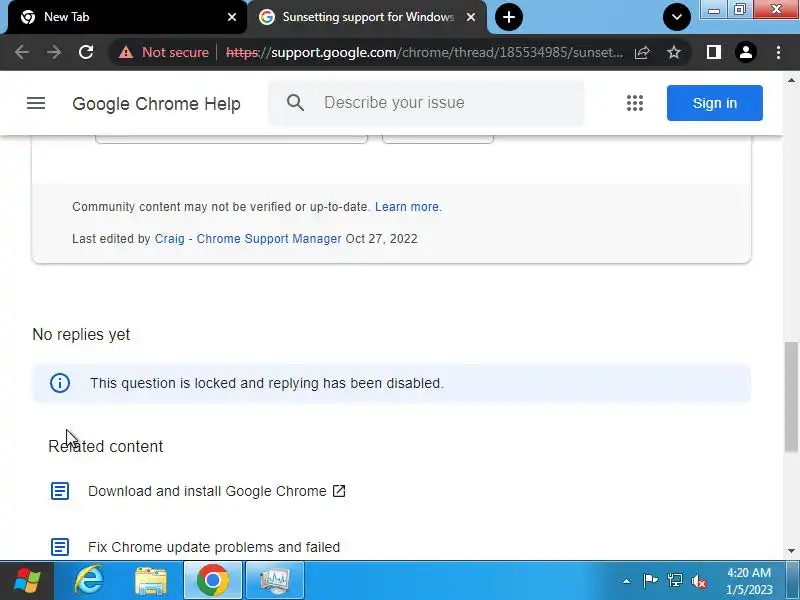Open the Google apps grid
The width and height of the screenshot is (800, 600).
(635, 103)
